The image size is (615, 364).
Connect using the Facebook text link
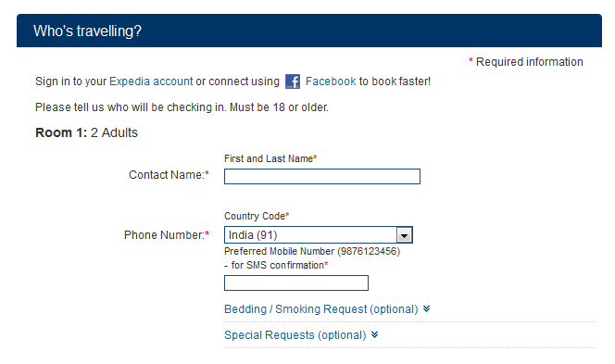coord(331,82)
